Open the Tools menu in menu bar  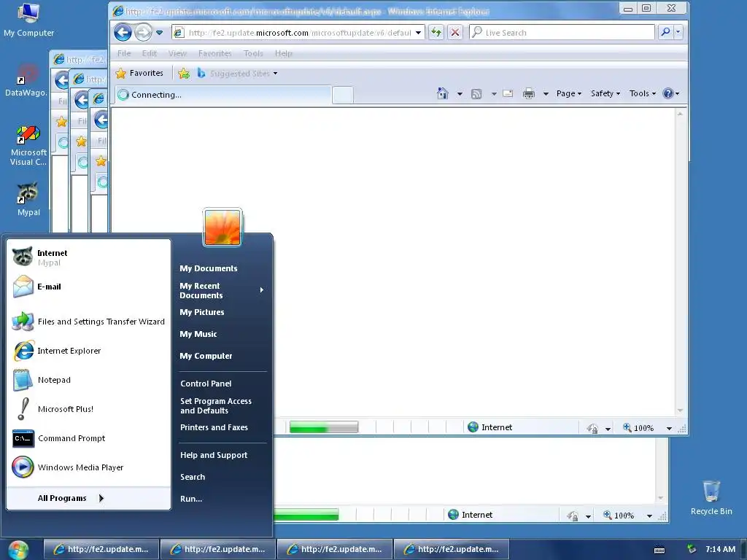tap(253, 53)
